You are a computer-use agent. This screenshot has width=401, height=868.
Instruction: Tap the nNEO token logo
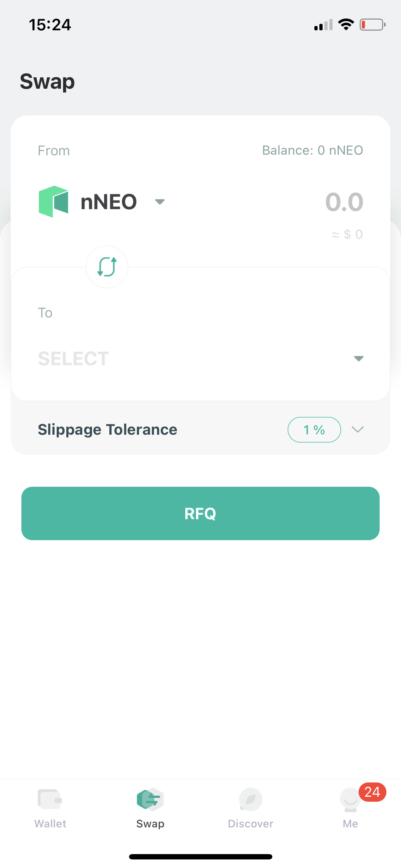53,202
